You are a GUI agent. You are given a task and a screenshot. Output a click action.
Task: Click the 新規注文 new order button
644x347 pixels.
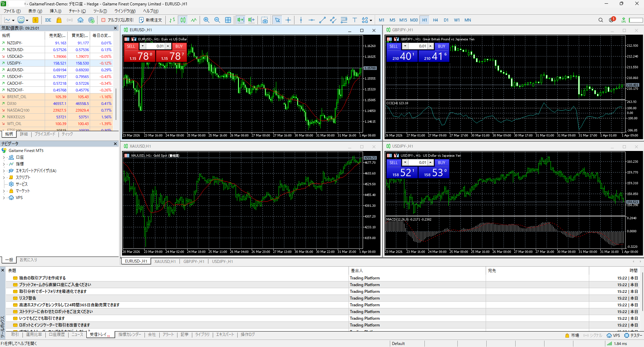[x=151, y=20]
